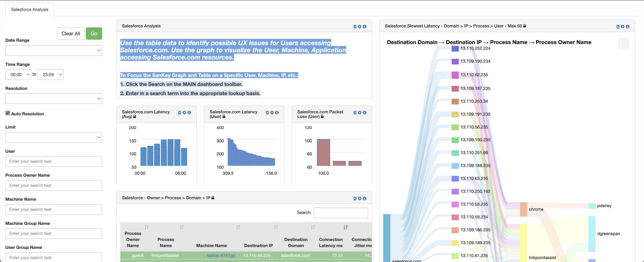Show info for Salesforce Analysis text panel

tap(365, 26)
